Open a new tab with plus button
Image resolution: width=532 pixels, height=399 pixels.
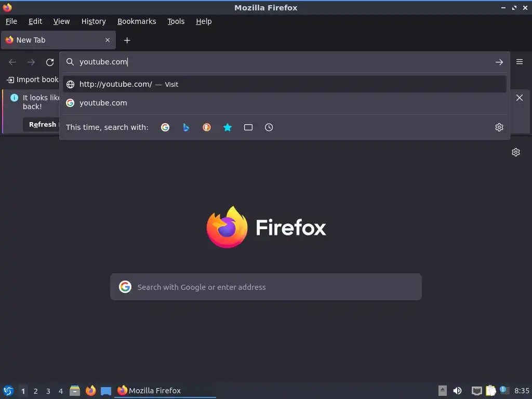(x=127, y=41)
